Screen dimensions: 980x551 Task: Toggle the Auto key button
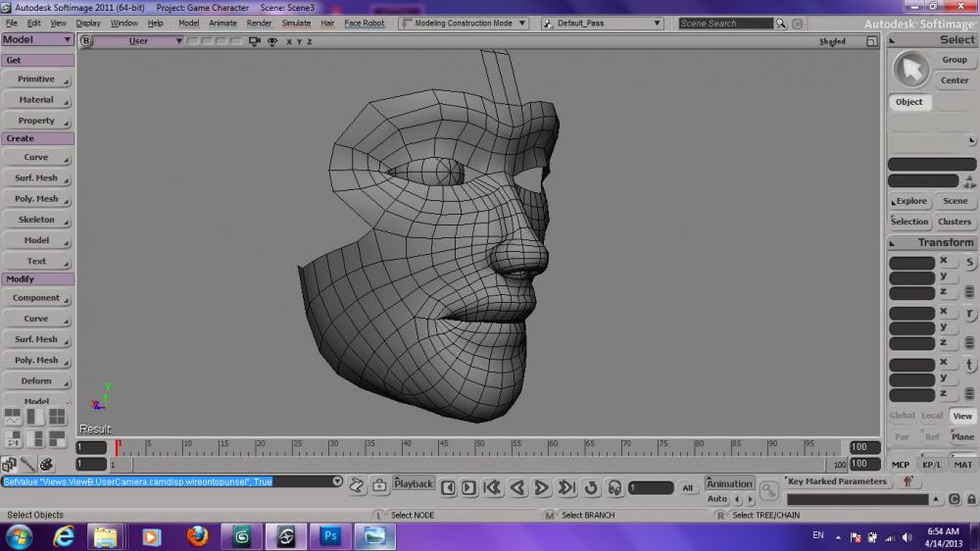click(717, 500)
